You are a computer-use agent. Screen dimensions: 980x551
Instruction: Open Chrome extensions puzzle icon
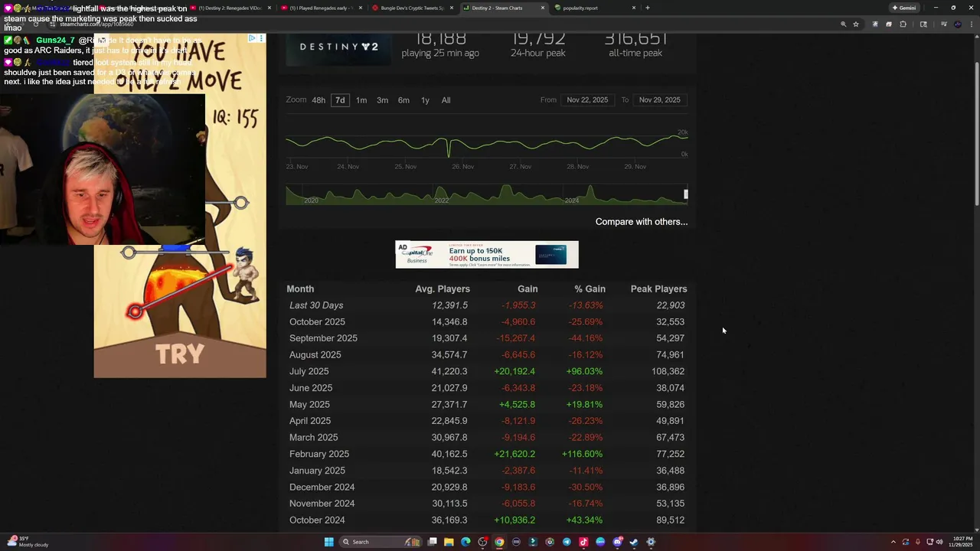[x=903, y=24]
